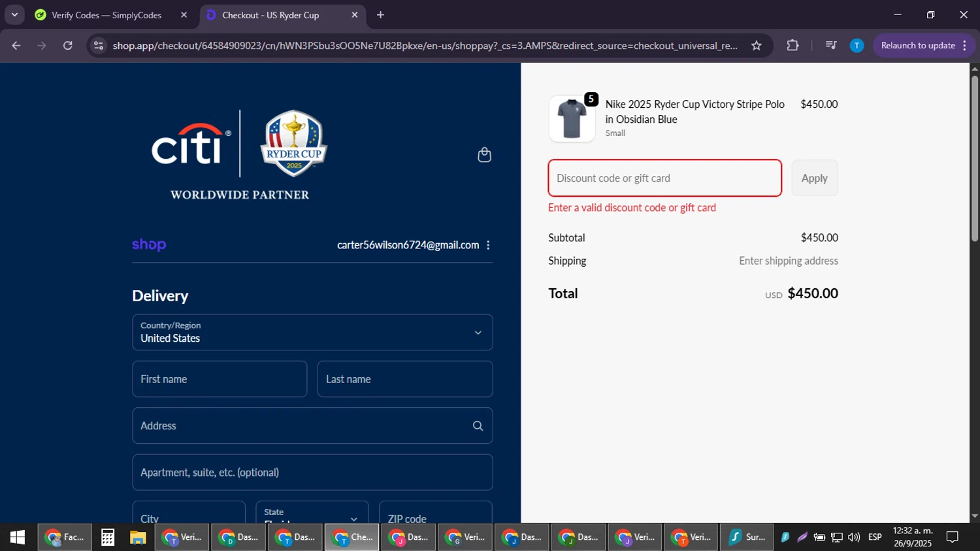
Task: Click the battery power tray icon
Action: click(x=819, y=537)
